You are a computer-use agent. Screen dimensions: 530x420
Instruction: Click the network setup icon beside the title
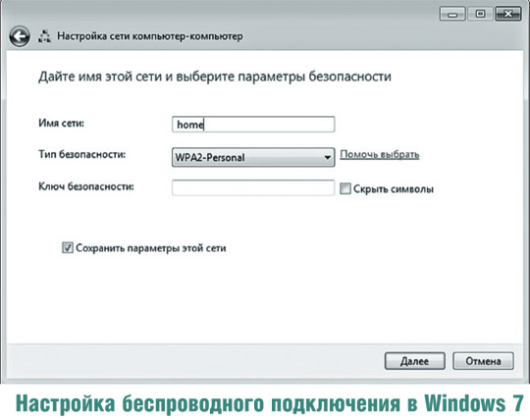pos(44,36)
